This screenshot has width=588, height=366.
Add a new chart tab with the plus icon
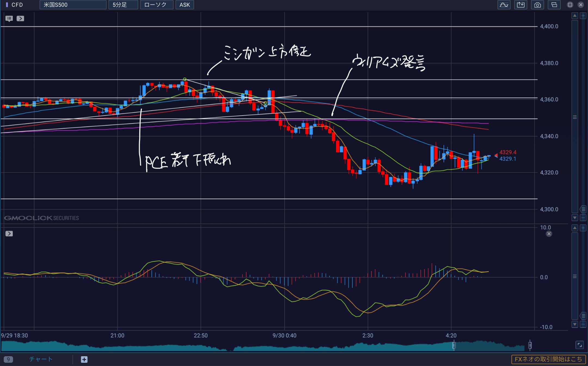pyautogui.click(x=84, y=359)
